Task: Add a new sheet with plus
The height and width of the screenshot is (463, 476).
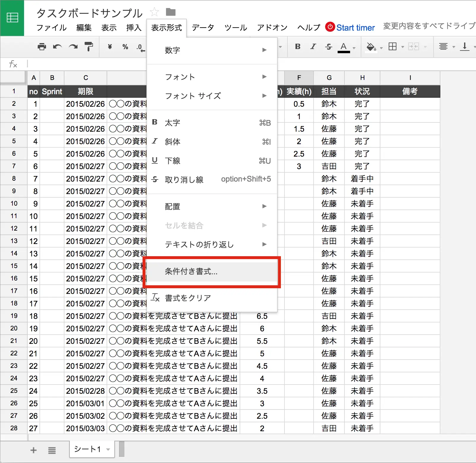Action: [34, 450]
